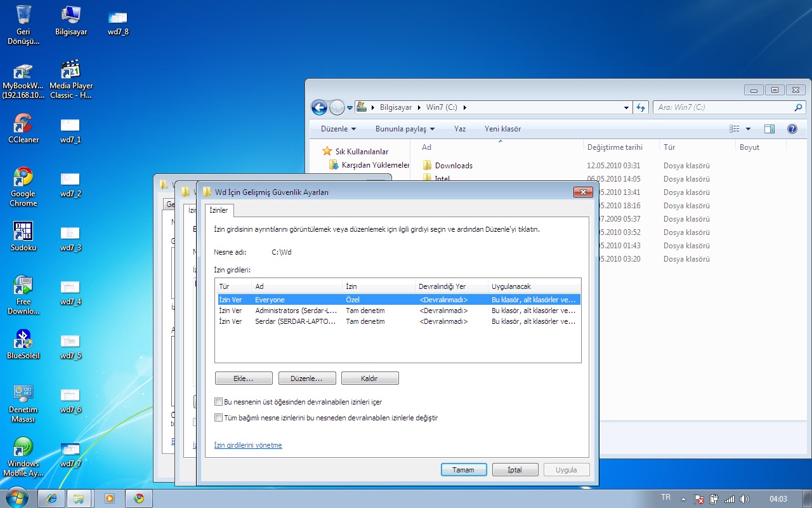The width and height of the screenshot is (812, 508).
Task: Enable inheriting permissions from parent object checkbox
Action: (x=219, y=402)
